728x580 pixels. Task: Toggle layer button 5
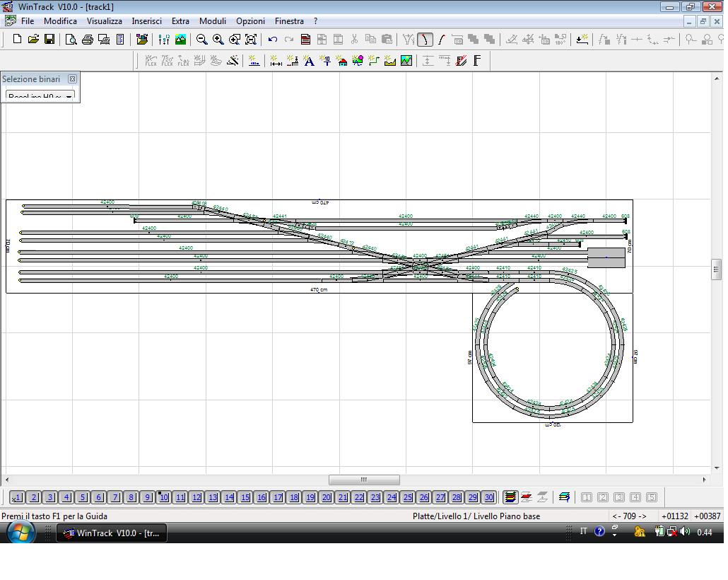[83, 497]
